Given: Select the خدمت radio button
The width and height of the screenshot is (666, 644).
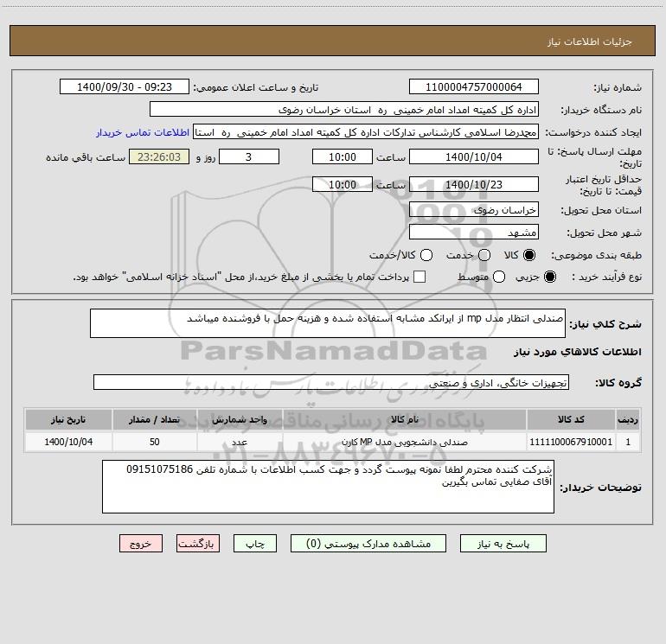Looking at the screenshot, I should tap(484, 255).
